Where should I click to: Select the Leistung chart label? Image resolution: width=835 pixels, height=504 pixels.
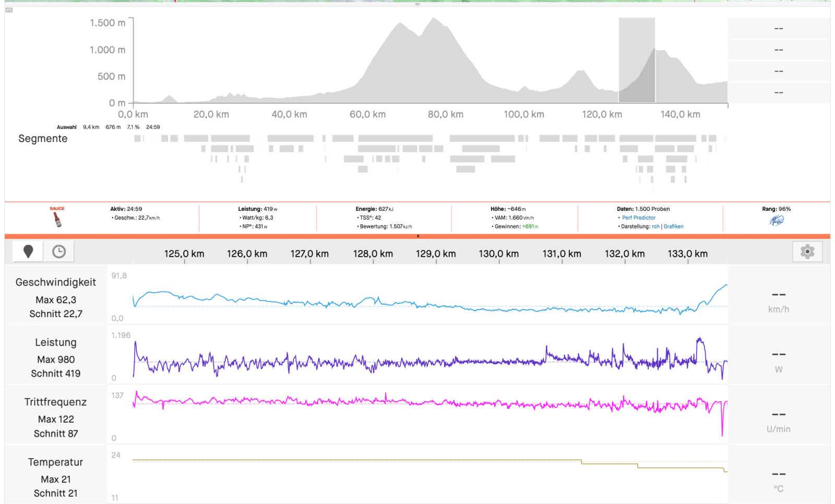56,342
